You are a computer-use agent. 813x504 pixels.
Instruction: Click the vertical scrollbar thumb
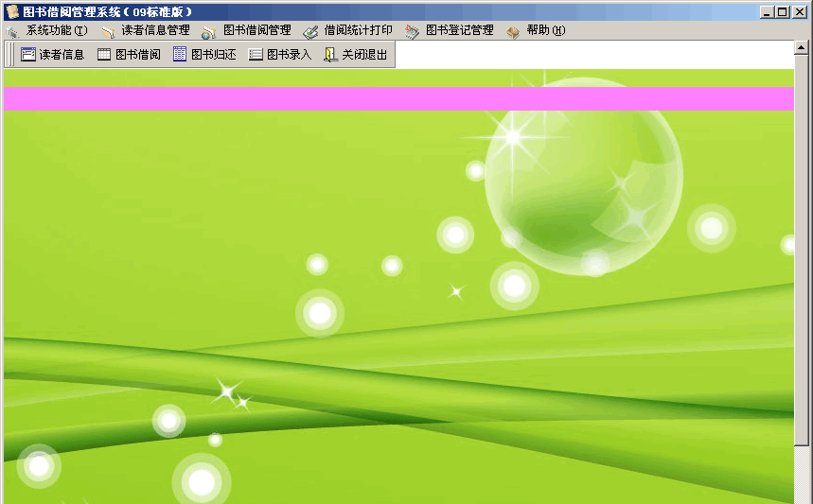coord(801,249)
